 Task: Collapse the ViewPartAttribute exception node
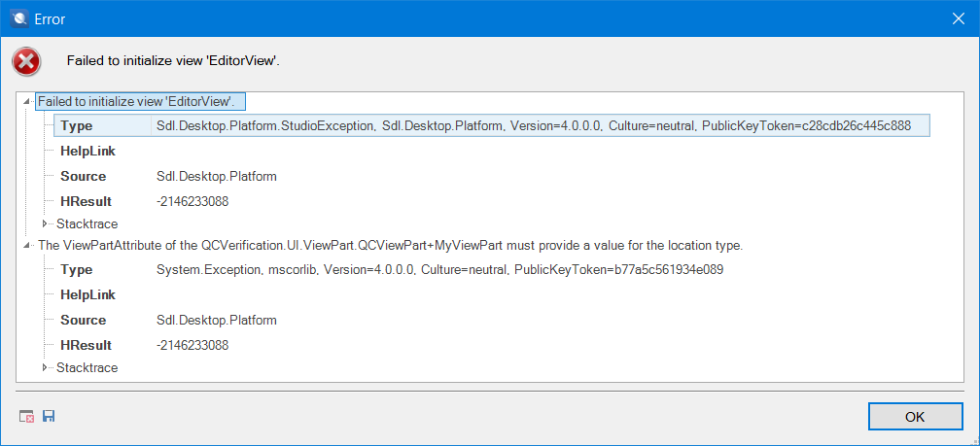coord(27,245)
